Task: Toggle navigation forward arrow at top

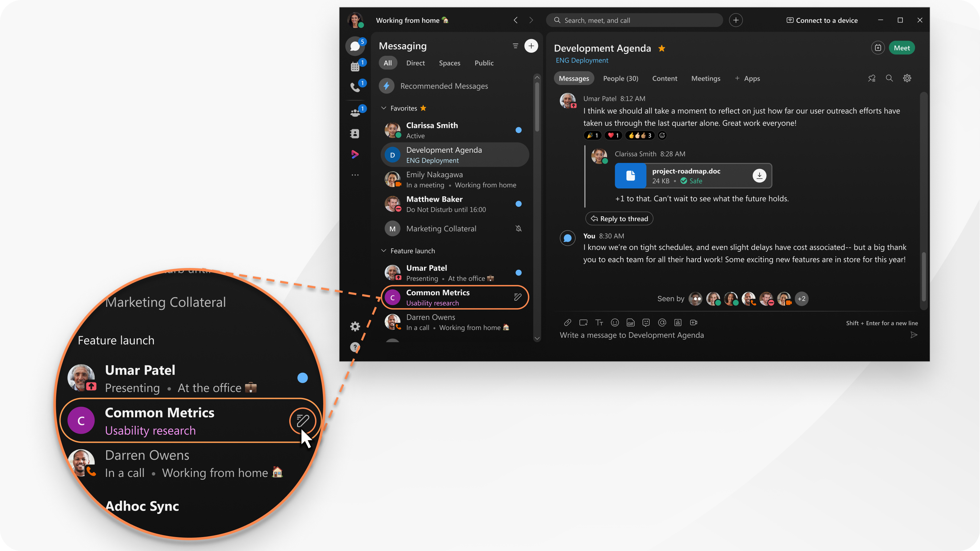Action: point(531,20)
